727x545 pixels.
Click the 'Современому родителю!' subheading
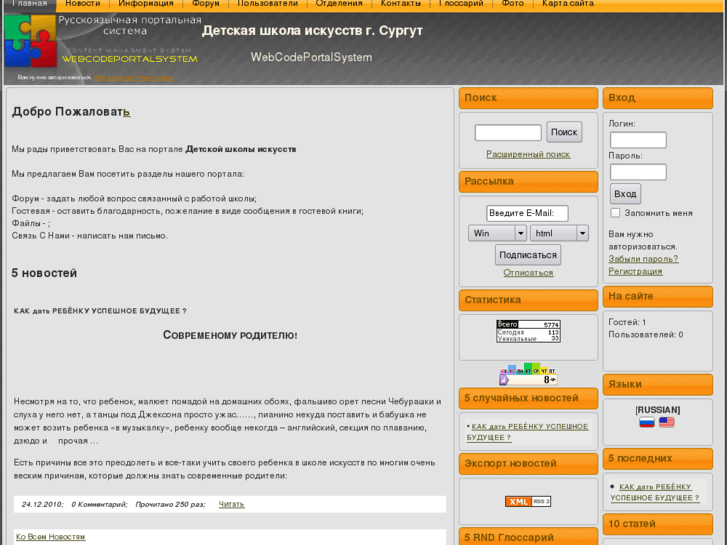pyautogui.click(x=230, y=335)
